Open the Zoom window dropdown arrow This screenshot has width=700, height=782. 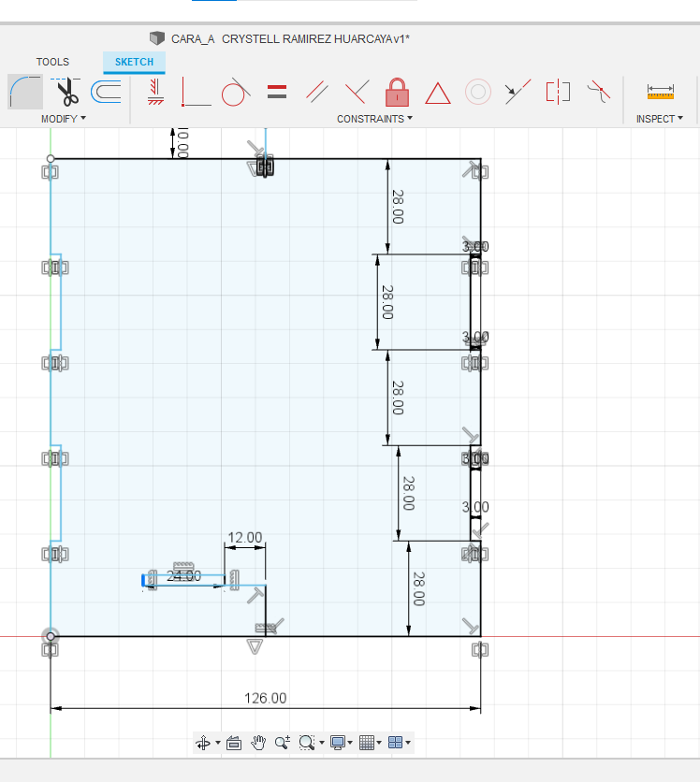click(x=322, y=743)
